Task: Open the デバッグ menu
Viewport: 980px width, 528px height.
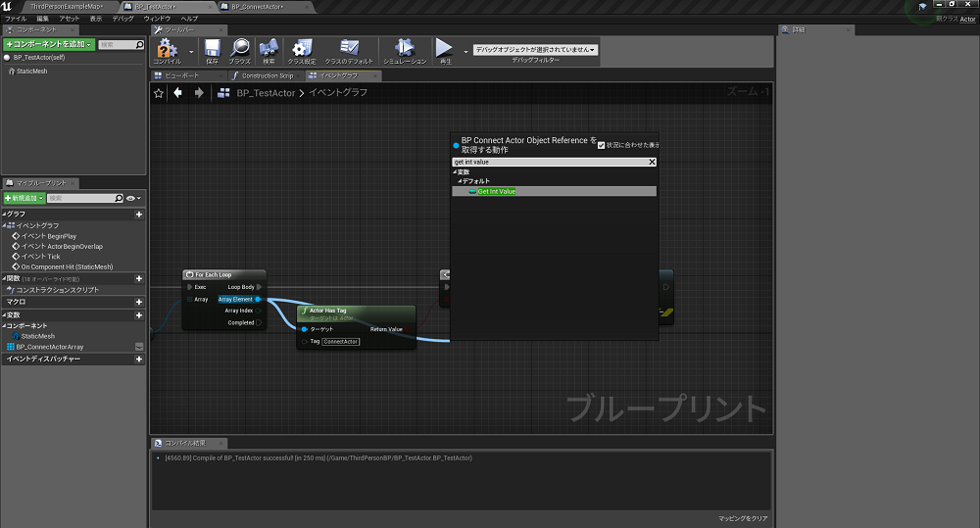Action: (123, 19)
